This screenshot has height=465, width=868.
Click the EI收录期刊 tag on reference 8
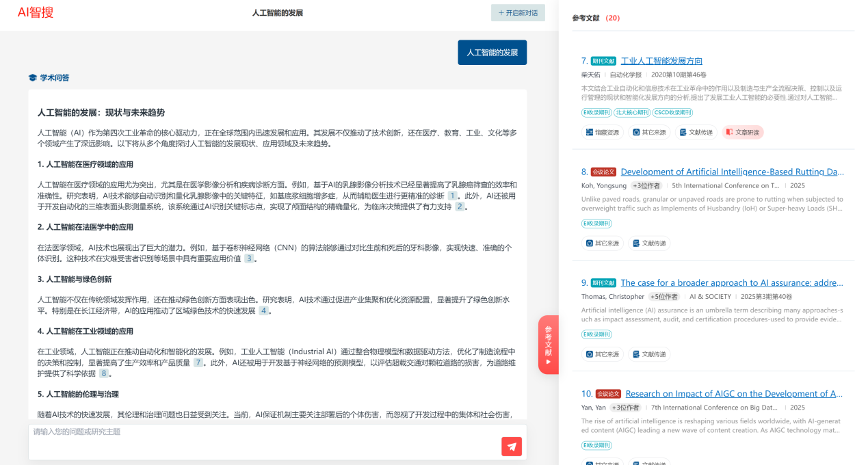[x=597, y=223]
